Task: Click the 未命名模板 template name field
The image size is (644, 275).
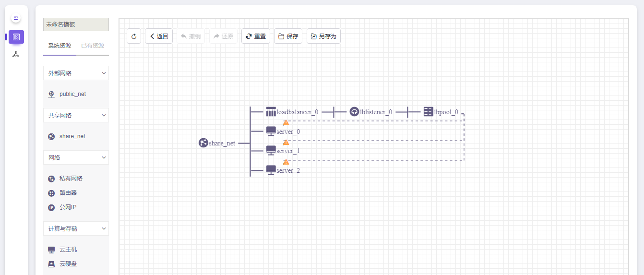Action: point(76,24)
